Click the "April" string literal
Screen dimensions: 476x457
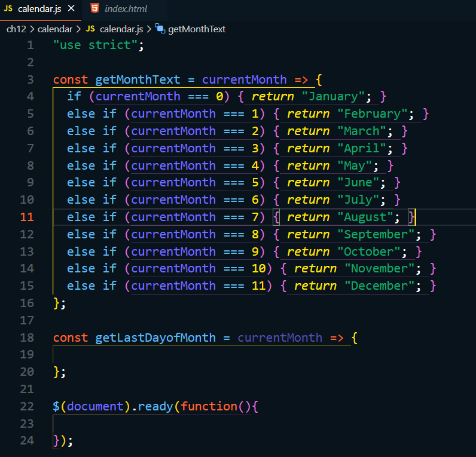tap(362, 149)
